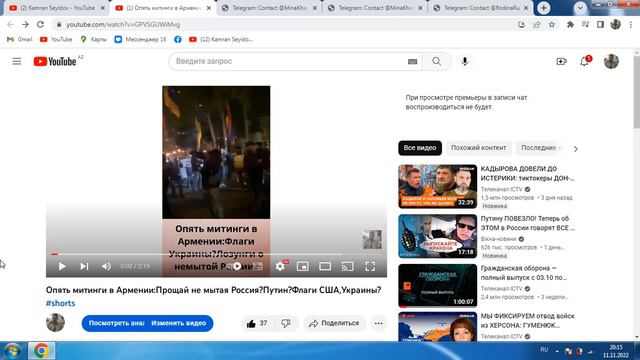
Task: Toggle subtitles in the video player
Action: pyautogui.click(x=258, y=267)
